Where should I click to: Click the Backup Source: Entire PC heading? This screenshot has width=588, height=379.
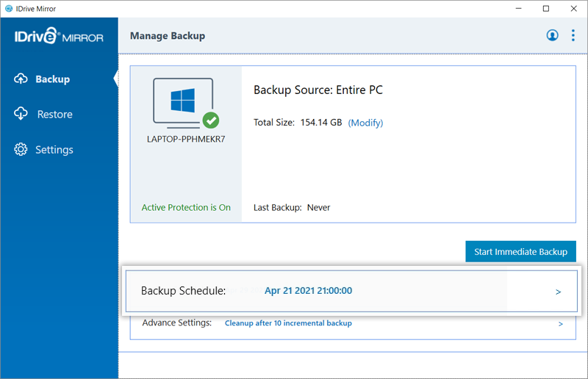coord(318,90)
